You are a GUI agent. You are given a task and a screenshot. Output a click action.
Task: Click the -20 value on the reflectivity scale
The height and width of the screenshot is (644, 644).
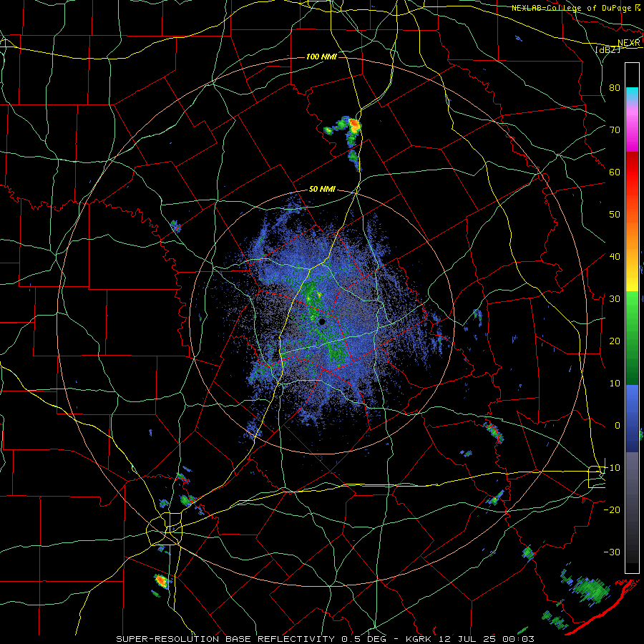(612, 510)
